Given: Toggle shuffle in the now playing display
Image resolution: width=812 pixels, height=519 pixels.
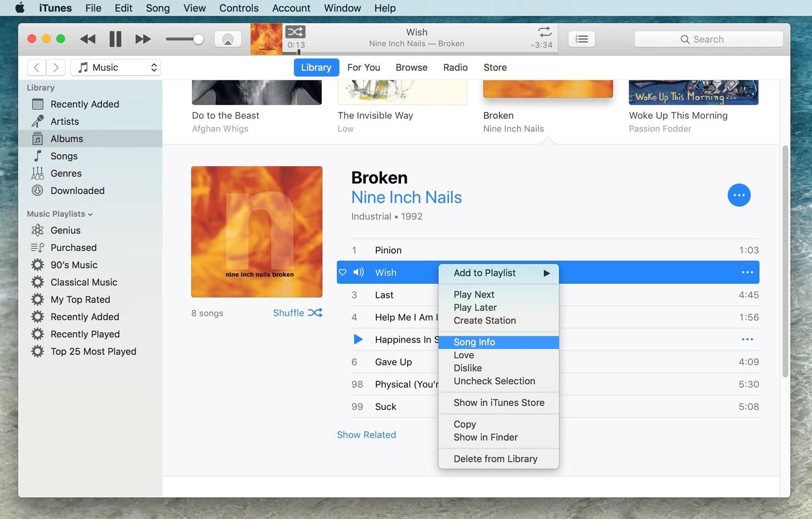Looking at the screenshot, I should pyautogui.click(x=295, y=32).
